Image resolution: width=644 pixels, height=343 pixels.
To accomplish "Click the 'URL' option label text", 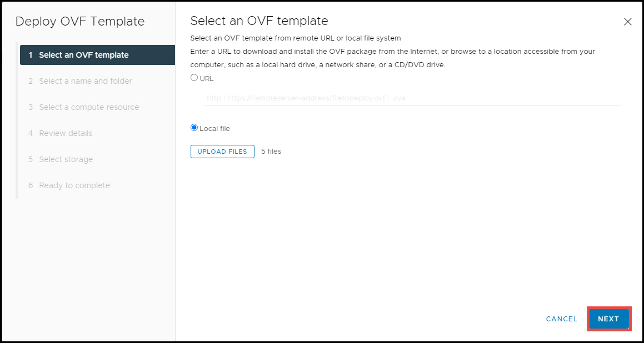I will [207, 79].
